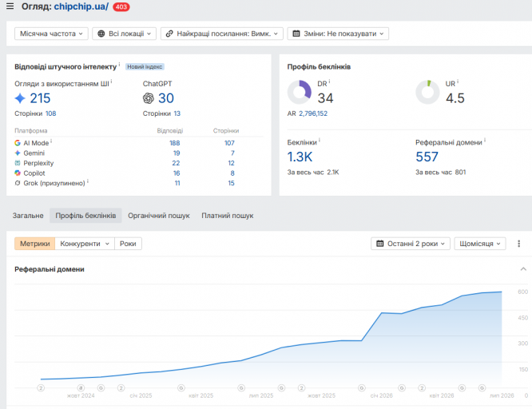Switch to the Органічний пошук tab

coord(158,216)
